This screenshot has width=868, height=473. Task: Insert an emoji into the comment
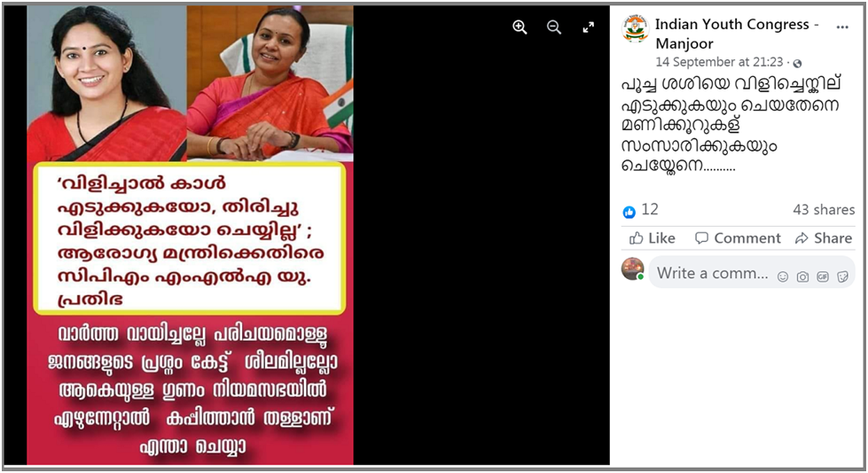pyautogui.click(x=782, y=276)
